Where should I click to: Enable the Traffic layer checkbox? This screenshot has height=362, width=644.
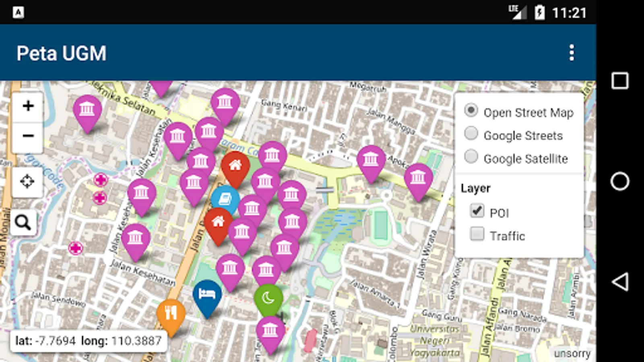477,234
